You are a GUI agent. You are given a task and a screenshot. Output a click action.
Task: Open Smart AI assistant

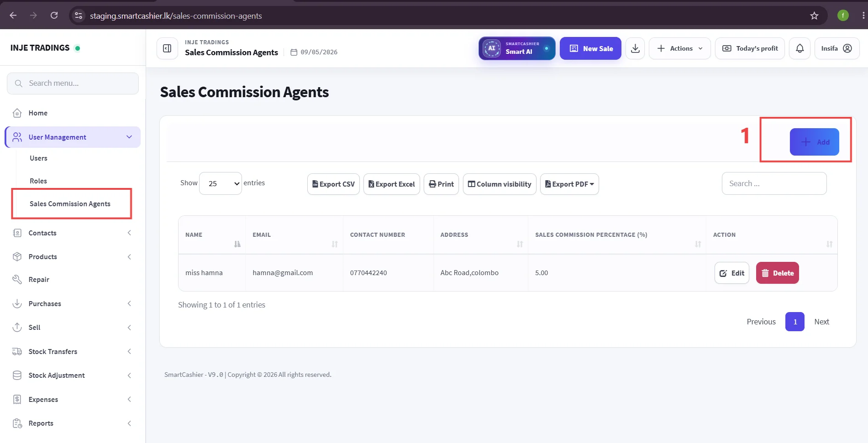coord(517,48)
